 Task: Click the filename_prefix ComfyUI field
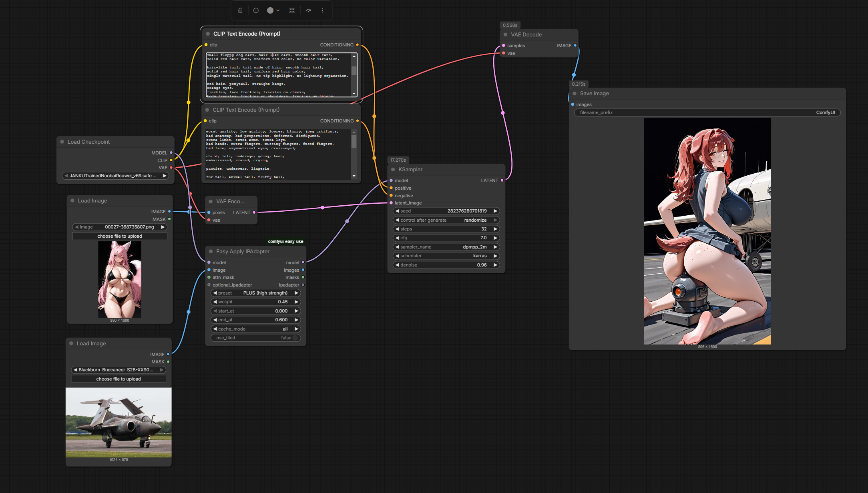(707, 112)
